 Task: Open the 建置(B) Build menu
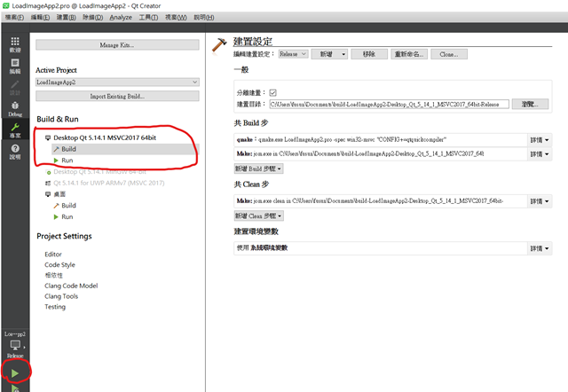click(67, 17)
